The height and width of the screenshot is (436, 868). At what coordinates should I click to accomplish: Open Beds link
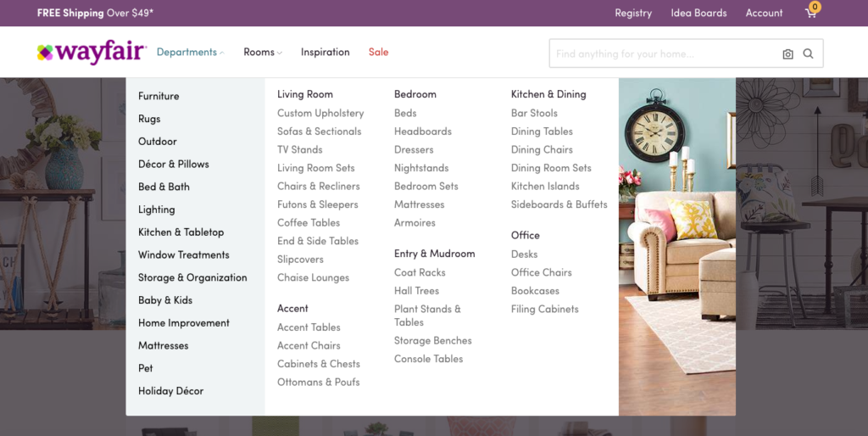[x=405, y=113]
